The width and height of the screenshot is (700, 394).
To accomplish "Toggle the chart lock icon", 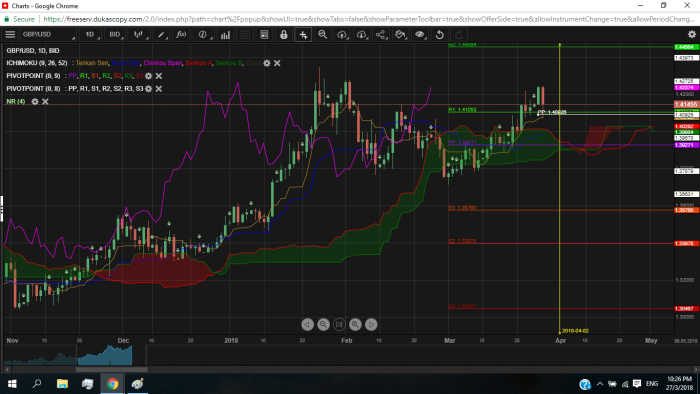I will 283,34.
